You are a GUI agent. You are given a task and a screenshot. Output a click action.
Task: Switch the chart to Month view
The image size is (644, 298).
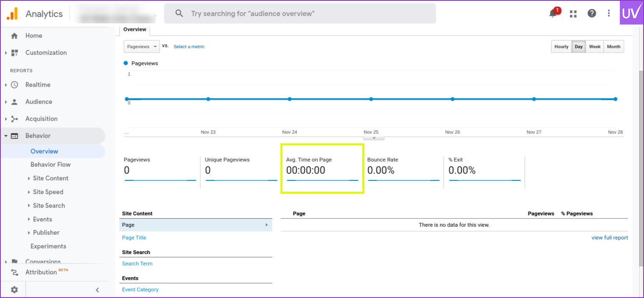pos(613,47)
